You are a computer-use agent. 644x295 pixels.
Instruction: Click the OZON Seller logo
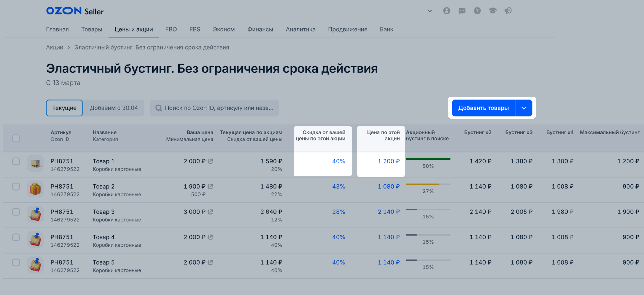pyautogui.click(x=74, y=11)
